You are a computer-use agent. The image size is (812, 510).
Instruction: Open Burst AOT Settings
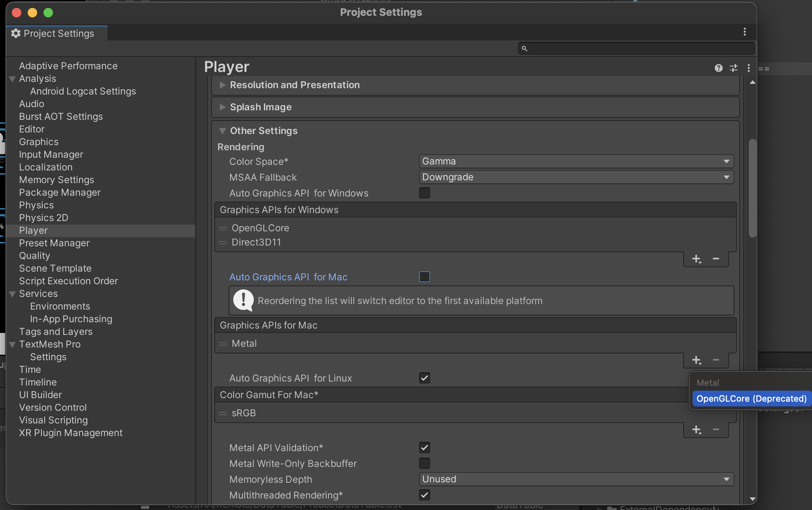[x=61, y=117]
